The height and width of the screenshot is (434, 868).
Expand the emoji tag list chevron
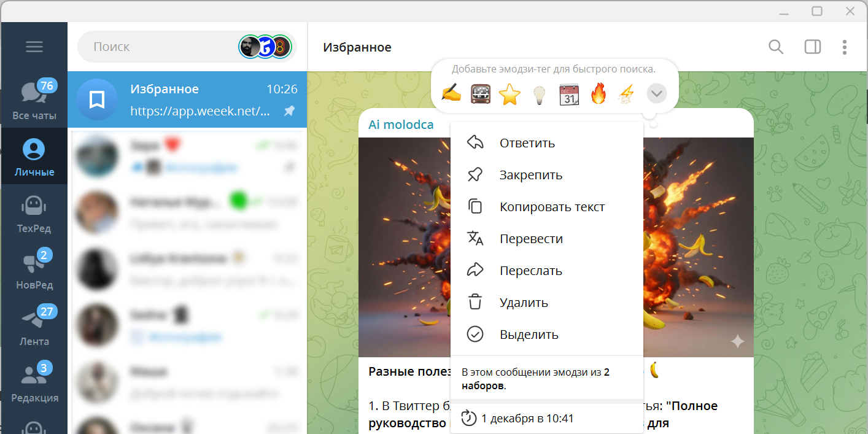[x=656, y=93]
